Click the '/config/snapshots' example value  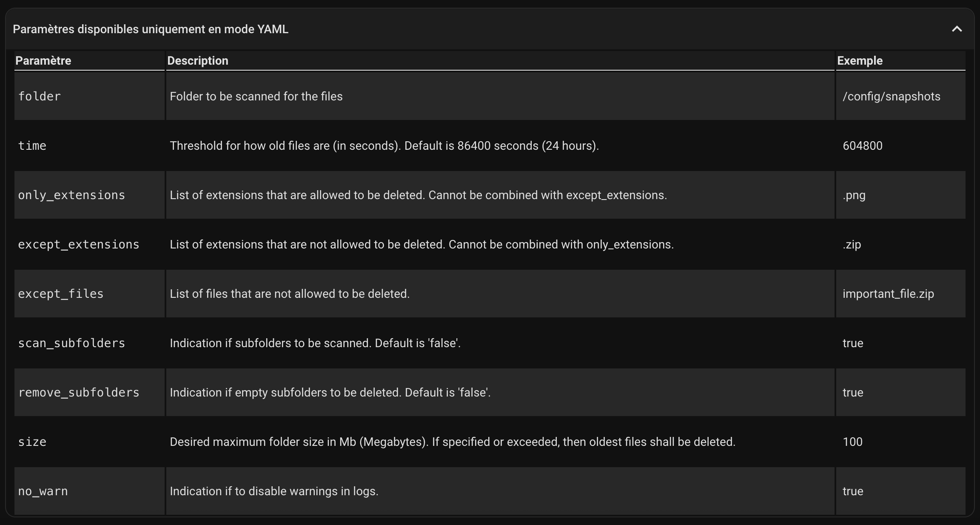click(892, 97)
